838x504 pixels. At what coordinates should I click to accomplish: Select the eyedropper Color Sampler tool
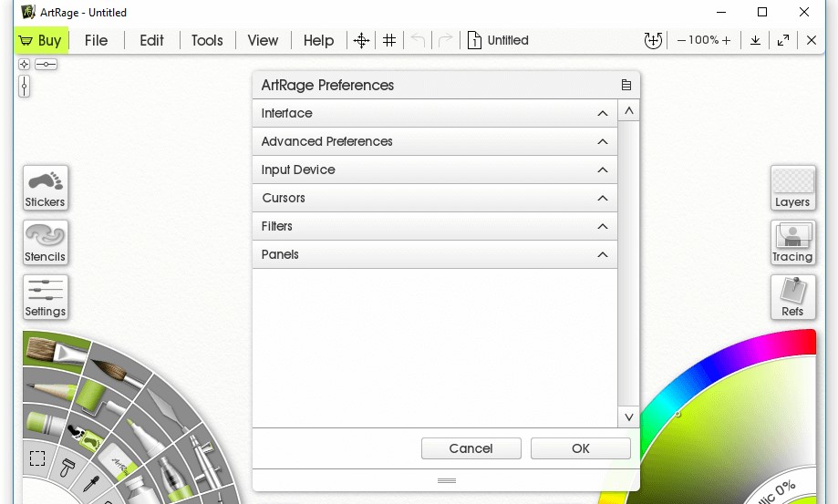click(92, 483)
